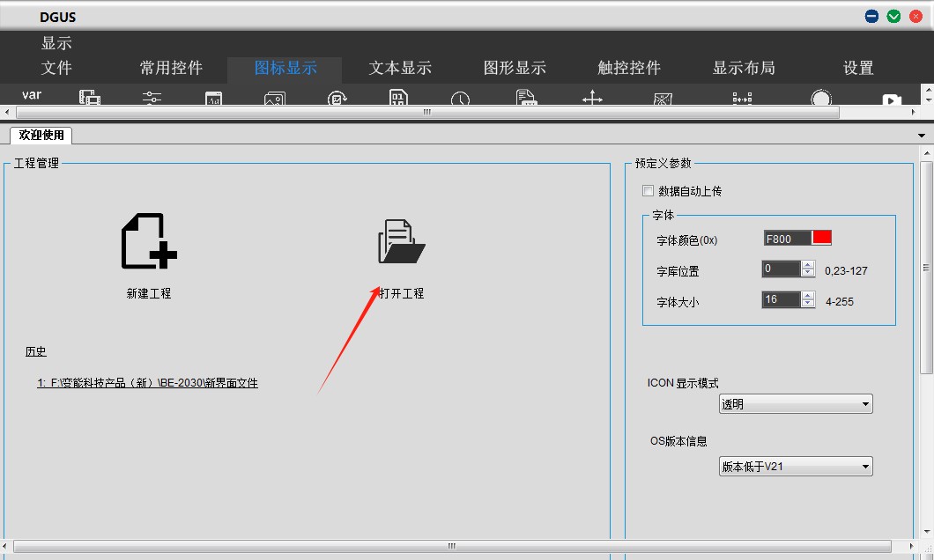Switch to the 文本显示 tab
This screenshot has height=560, width=934.
tap(400, 68)
